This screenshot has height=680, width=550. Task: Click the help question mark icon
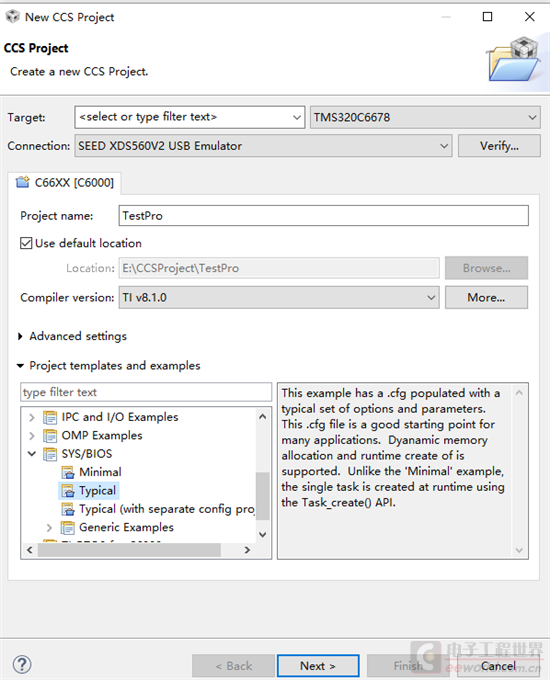[x=22, y=664]
